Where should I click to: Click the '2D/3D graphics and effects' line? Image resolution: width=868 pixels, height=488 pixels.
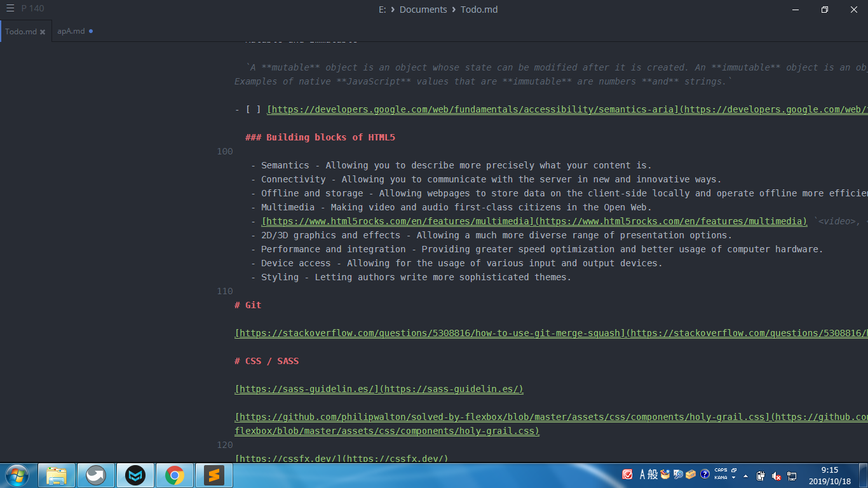pos(491,235)
